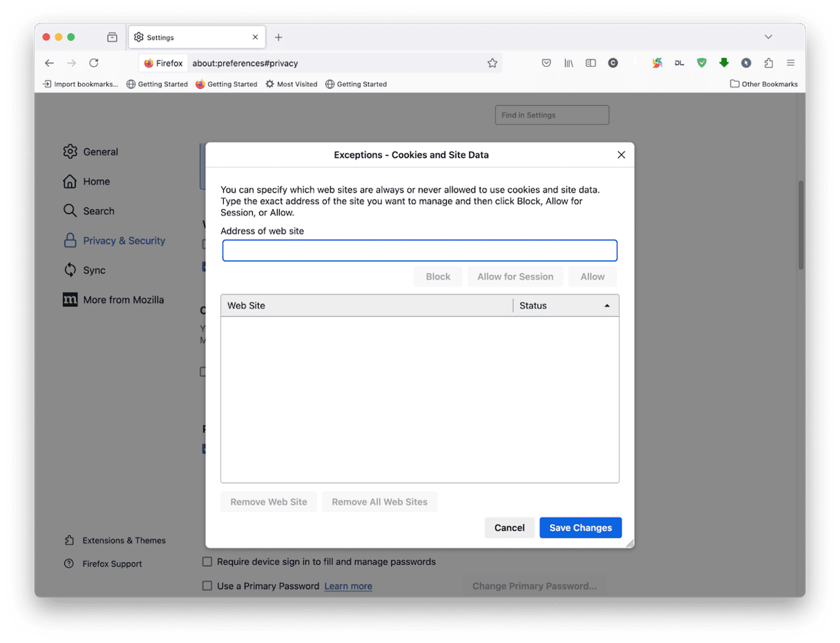Click the DL extension icon in the toolbar

[x=679, y=62]
